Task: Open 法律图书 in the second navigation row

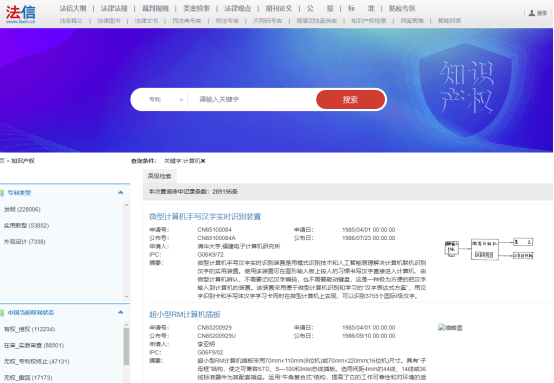Action: coord(109,21)
